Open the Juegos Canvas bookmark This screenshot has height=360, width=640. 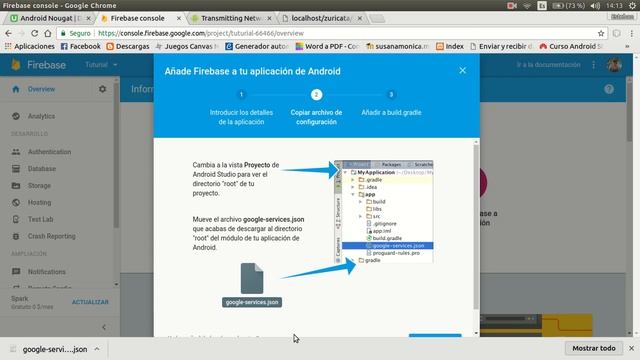coord(187,47)
